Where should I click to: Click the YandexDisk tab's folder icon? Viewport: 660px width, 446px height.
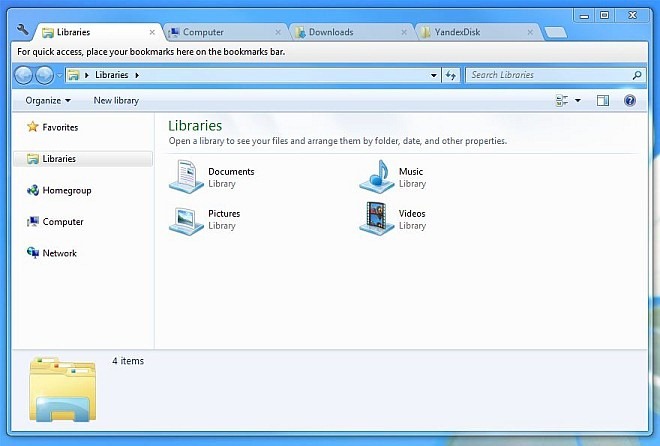426,32
